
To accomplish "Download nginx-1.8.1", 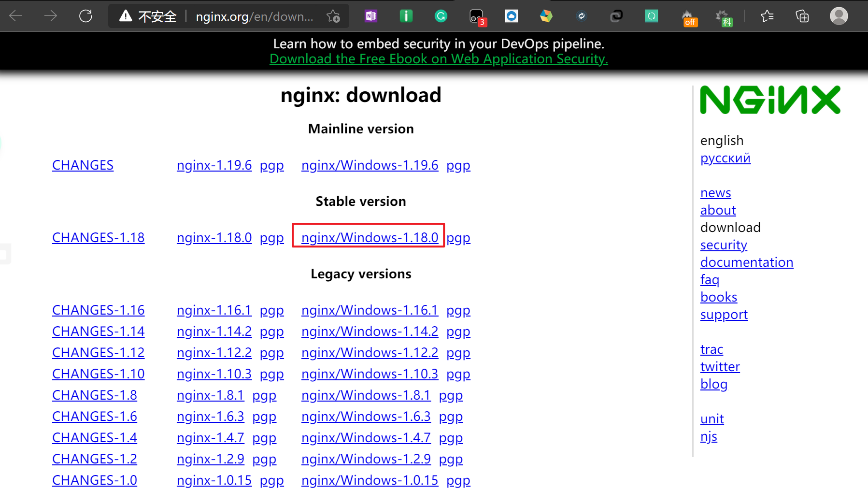I will [210, 395].
